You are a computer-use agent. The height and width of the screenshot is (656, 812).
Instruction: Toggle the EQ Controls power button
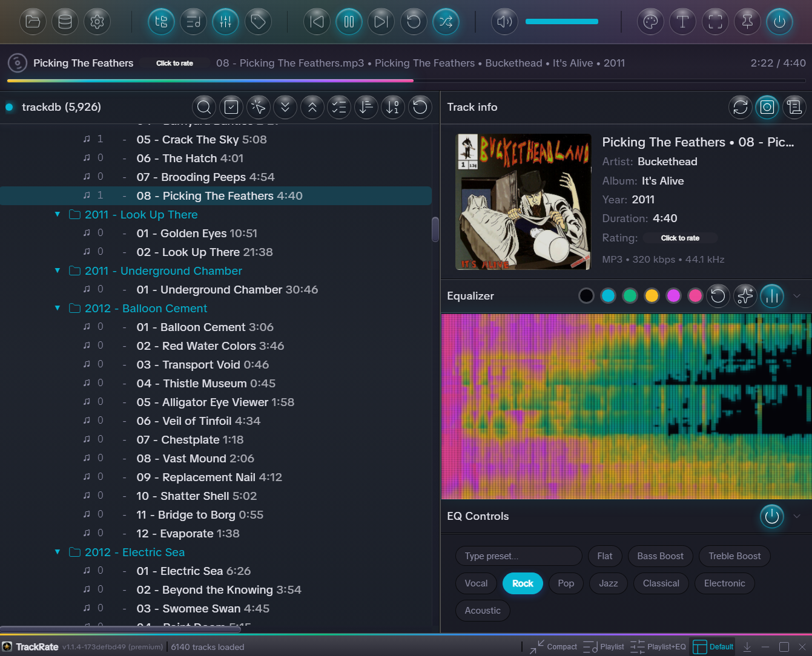(x=771, y=516)
